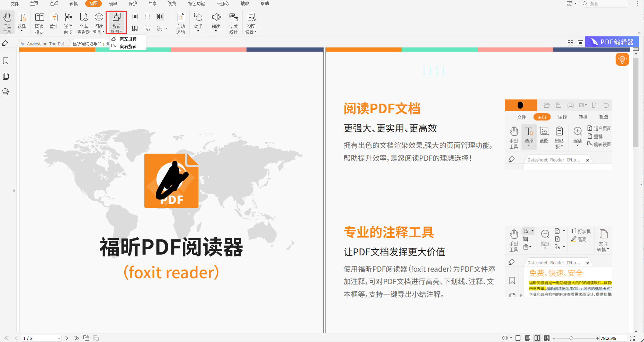Image resolution: width=644 pixels, height=342 pixels.
Task: Click the zoom slider handle
Action: [571, 338]
